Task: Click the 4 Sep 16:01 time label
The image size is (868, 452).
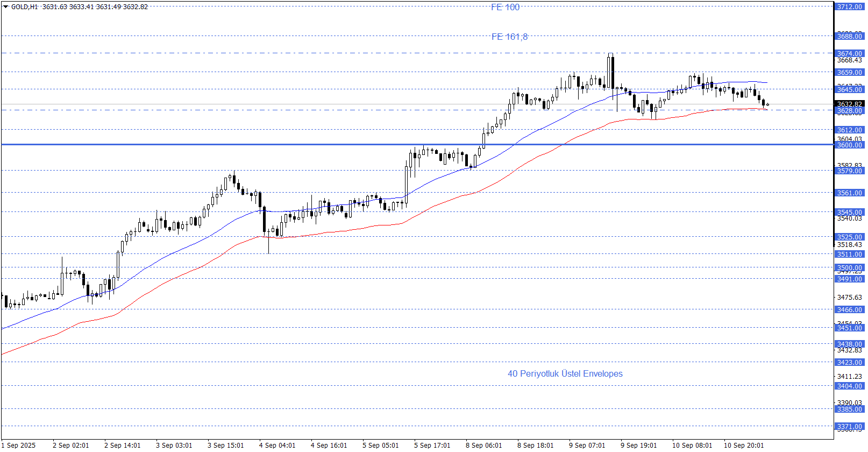Action: pos(329,446)
